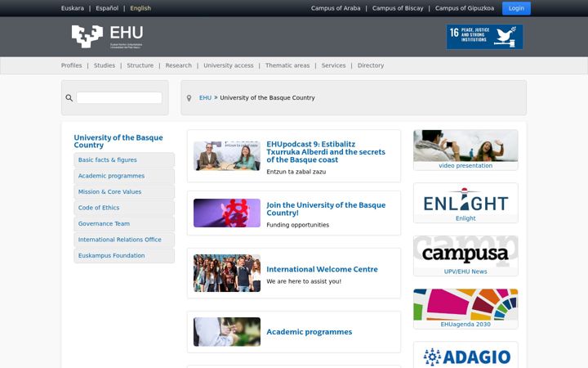
Task: Click the UPV/EHU News caption link
Action: [x=465, y=272]
